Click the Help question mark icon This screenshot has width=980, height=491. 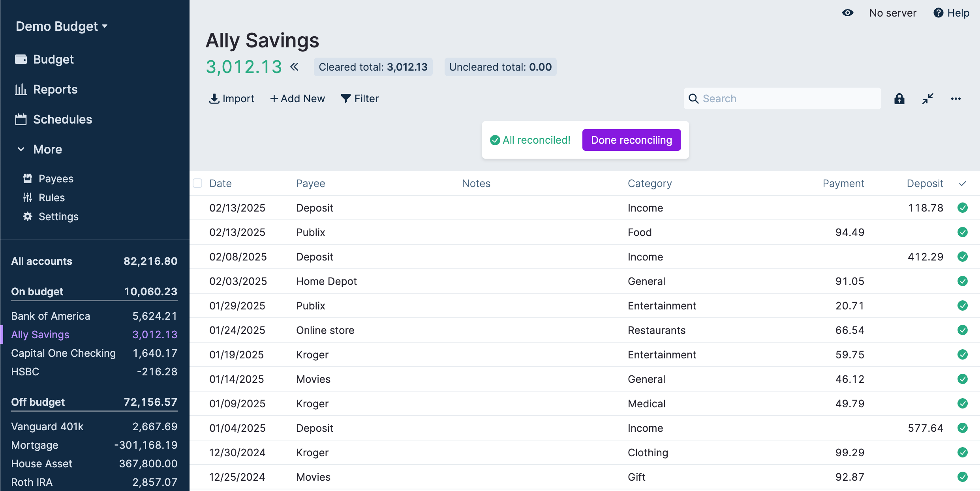tap(938, 13)
